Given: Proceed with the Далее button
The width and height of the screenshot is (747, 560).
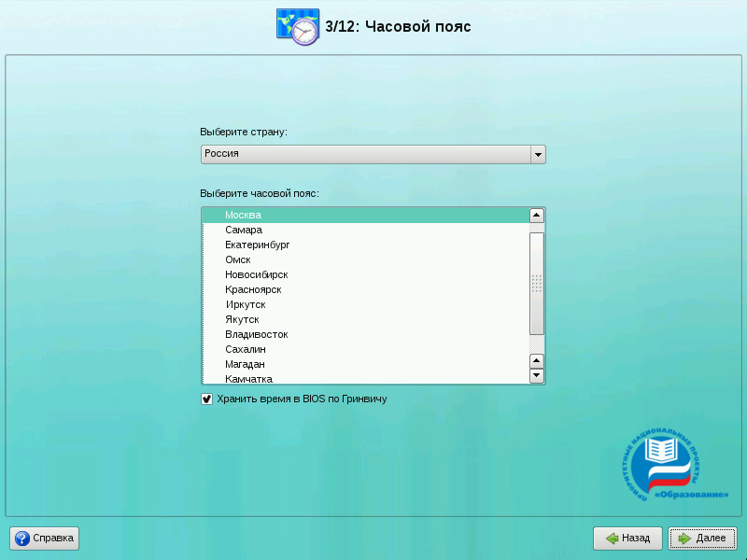Looking at the screenshot, I should (x=702, y=539).
